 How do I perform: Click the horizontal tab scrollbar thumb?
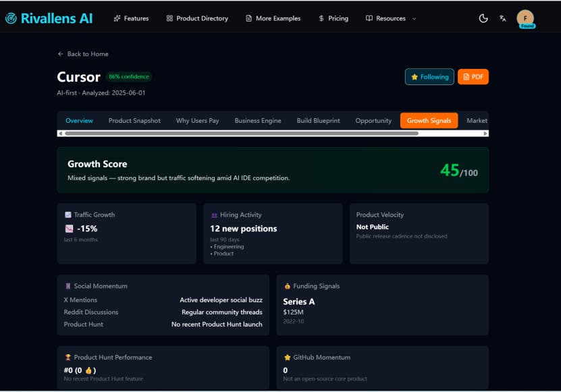(x=242, y=134)
